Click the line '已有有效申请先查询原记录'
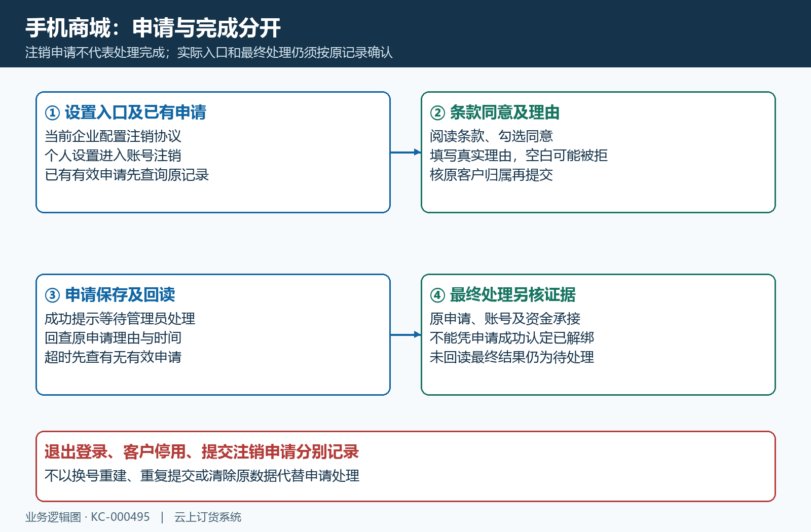This screenshot has width=811, height=532. 127,175
